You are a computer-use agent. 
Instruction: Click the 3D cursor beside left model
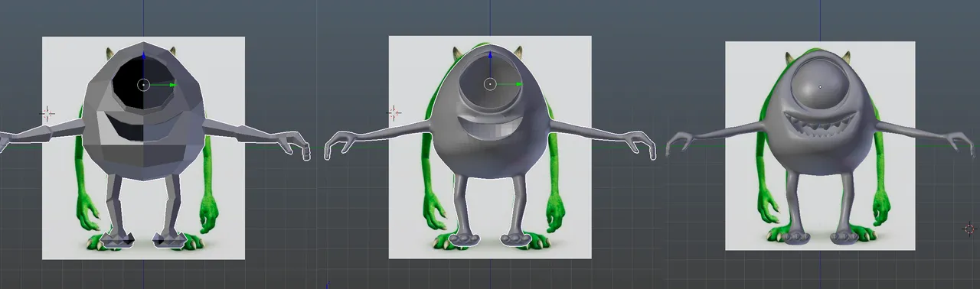[x=47, y=114]
